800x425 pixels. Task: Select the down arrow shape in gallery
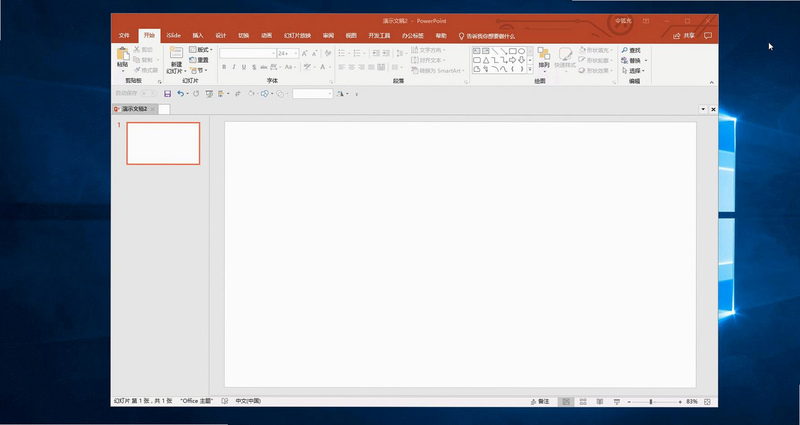521,60
